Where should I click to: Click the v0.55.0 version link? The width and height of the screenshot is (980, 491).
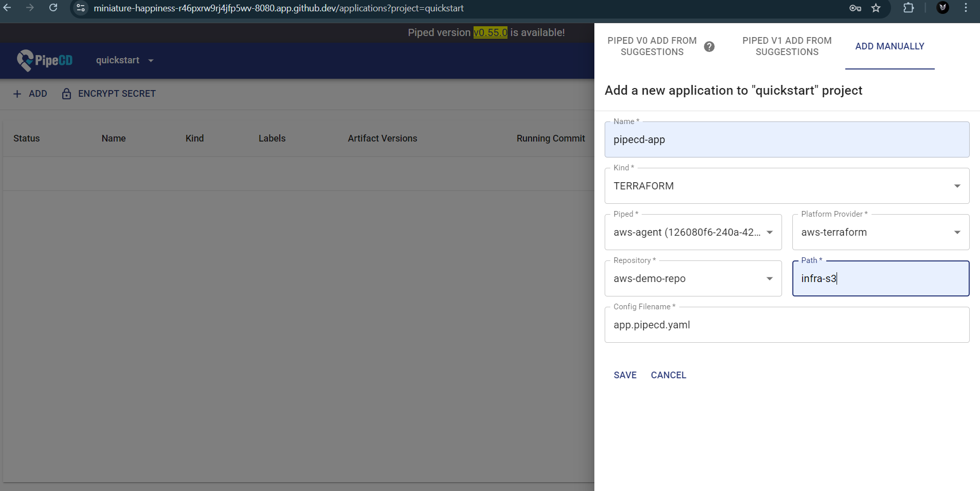click(491, 32)
